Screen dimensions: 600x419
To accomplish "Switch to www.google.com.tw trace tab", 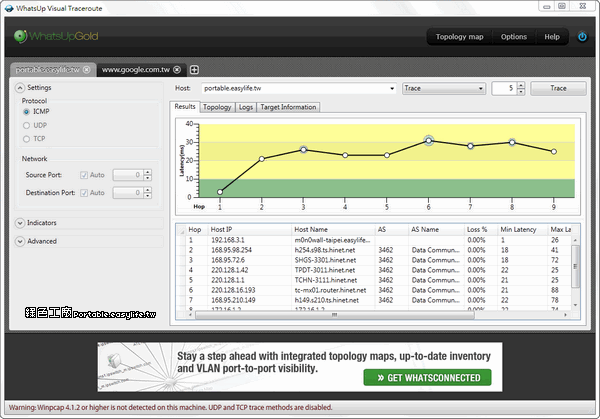I will [x=135, y=70].
